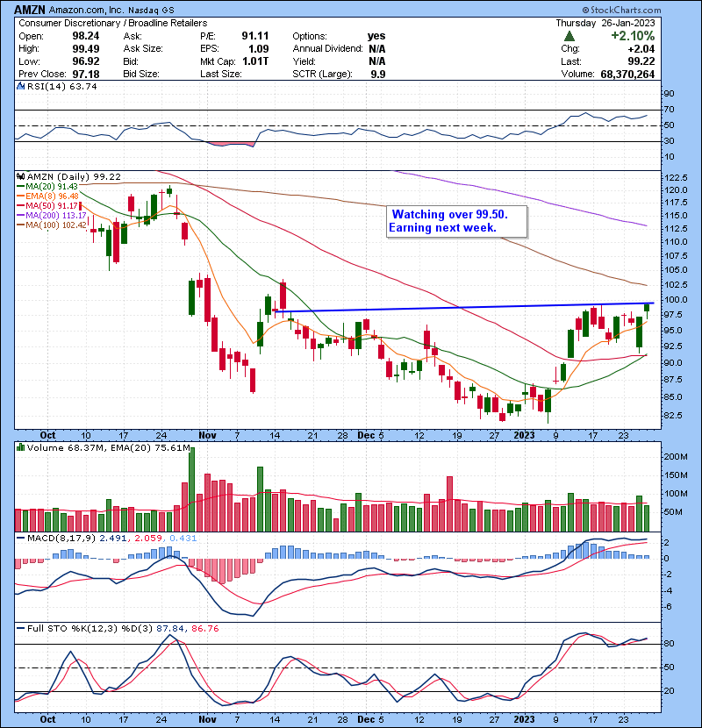Click the MACD value 2.491
702x728 pixels.
113,539
